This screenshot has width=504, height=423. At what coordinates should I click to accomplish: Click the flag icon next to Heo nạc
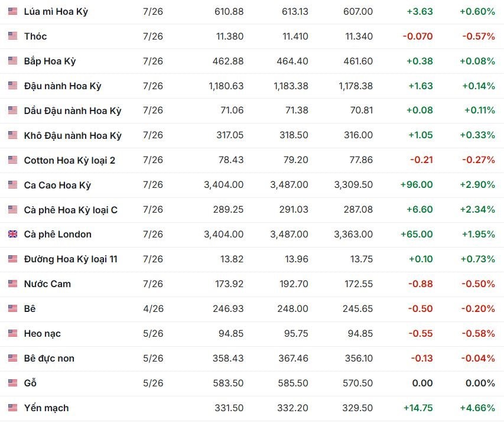(x=12, y=333)
